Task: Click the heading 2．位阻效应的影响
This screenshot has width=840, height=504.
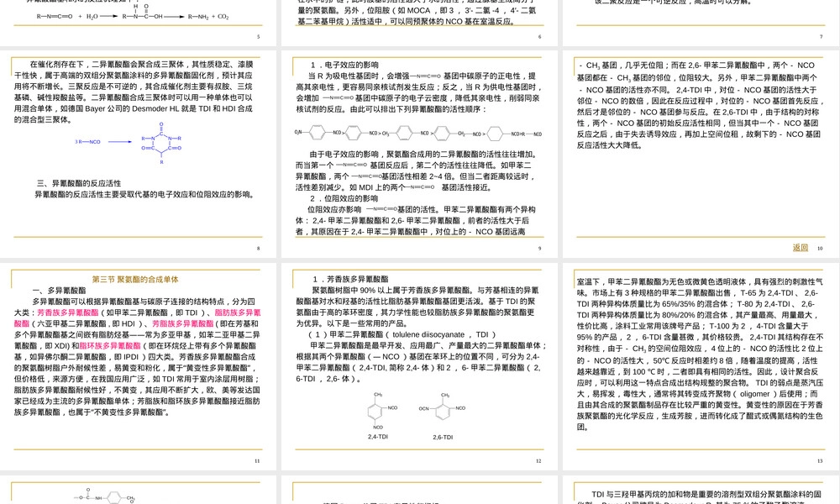Action: 344,198
